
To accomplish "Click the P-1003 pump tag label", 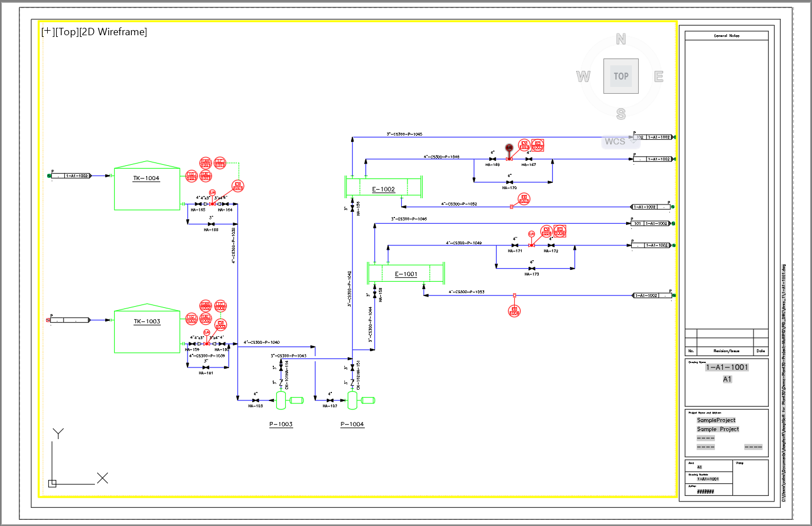I will pyautogui.click(x=281, y=424).
